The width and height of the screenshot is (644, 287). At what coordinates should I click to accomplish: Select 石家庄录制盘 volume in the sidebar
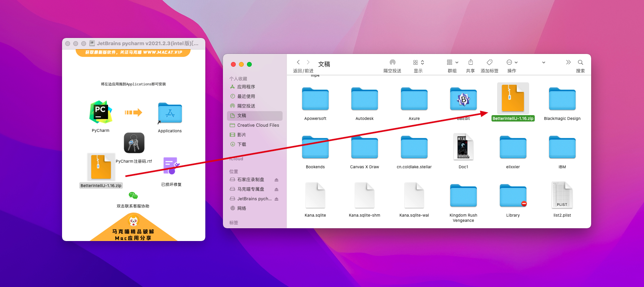tap(251, 179)
